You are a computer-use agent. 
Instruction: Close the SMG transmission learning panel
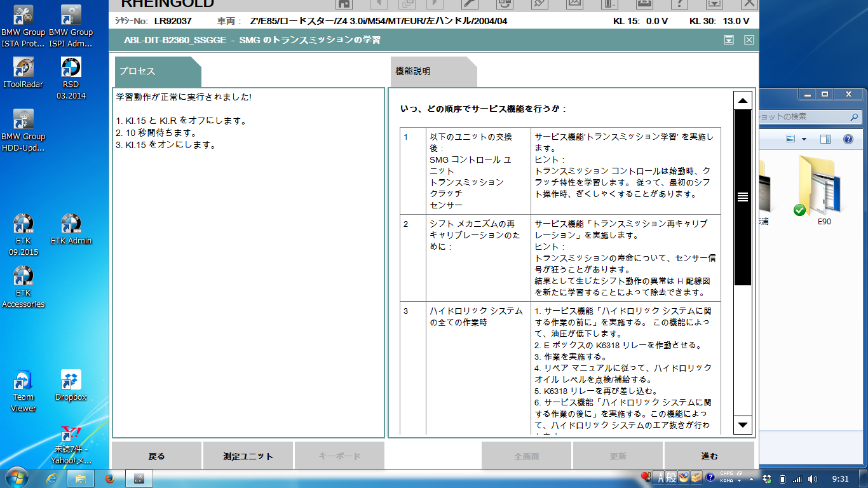[x=749, y=40]
